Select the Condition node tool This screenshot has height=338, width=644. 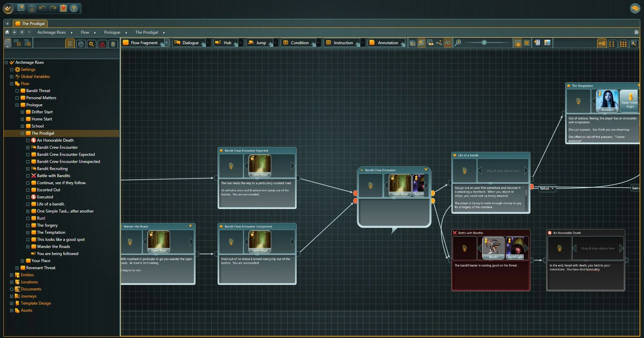[298, 43]
